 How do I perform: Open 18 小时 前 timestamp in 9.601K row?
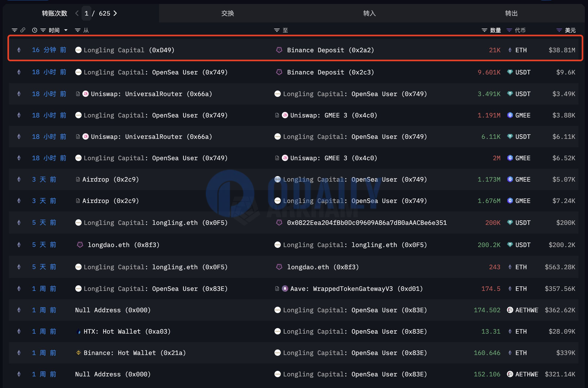49,72
